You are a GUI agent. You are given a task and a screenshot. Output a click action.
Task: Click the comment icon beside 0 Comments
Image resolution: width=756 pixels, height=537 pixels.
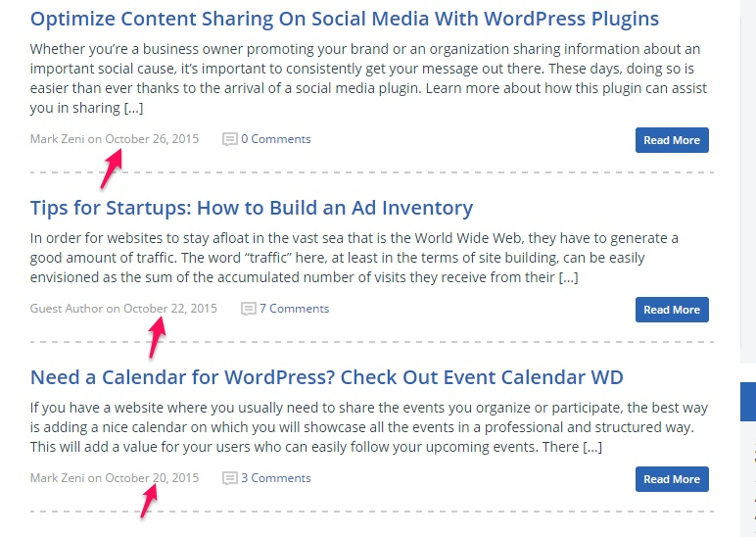[x=229, y=139]
